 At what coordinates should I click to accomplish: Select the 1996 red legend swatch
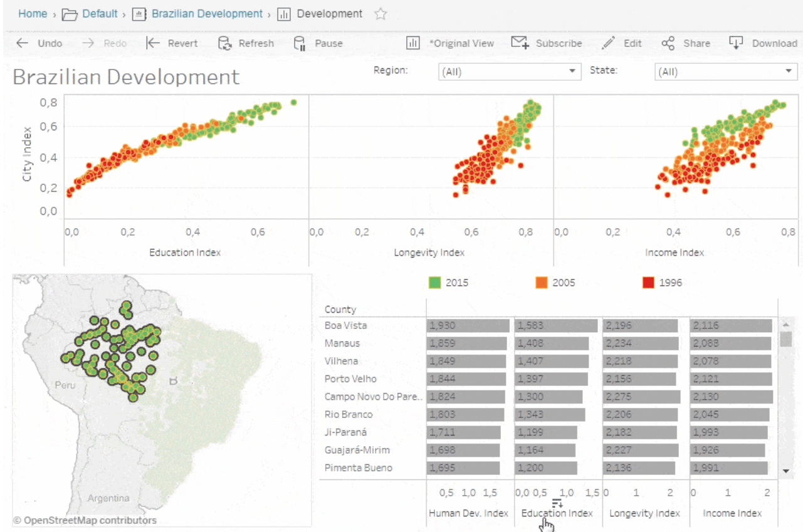(648, 283)
